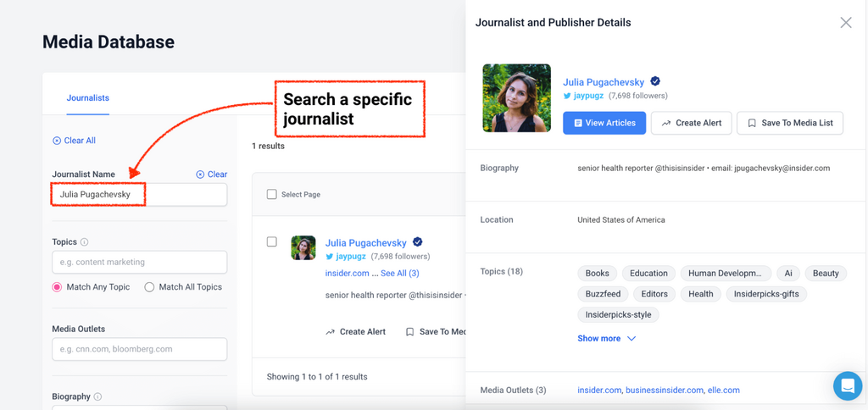
Task: Click Create Alert in the search result row
Action: click(x=355, y=332)
